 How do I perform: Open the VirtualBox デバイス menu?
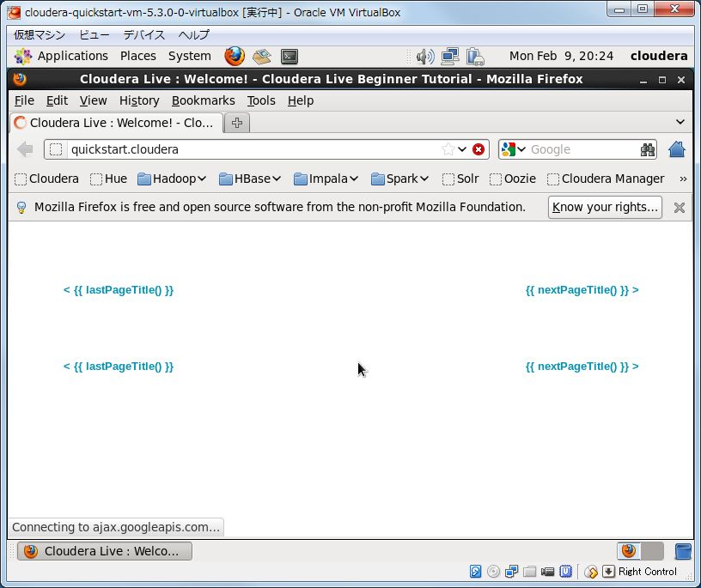(x=144, y=35)
